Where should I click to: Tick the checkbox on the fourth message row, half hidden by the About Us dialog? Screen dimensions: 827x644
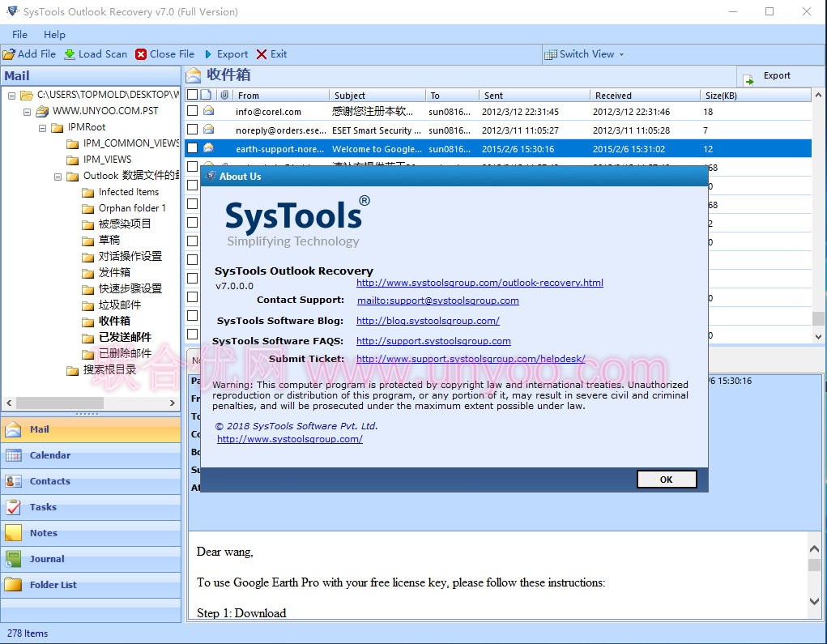193,167
